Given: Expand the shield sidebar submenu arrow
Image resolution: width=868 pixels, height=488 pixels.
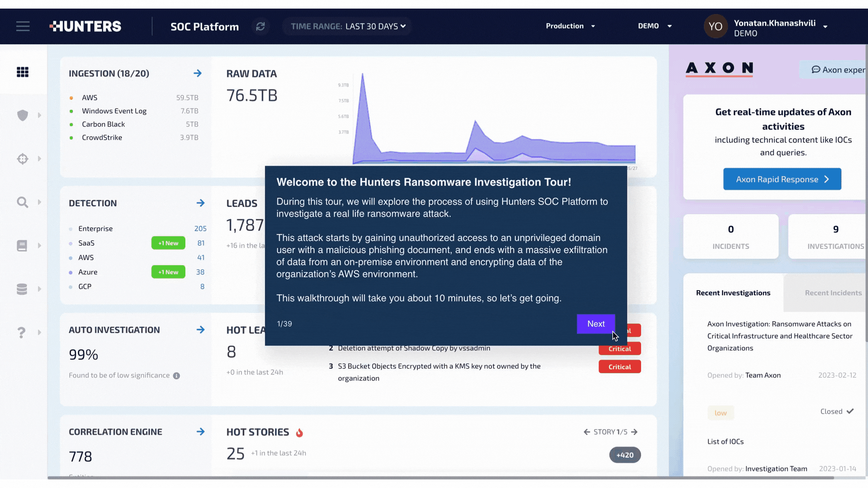Looking at the screenshot, I should [39, 115].
